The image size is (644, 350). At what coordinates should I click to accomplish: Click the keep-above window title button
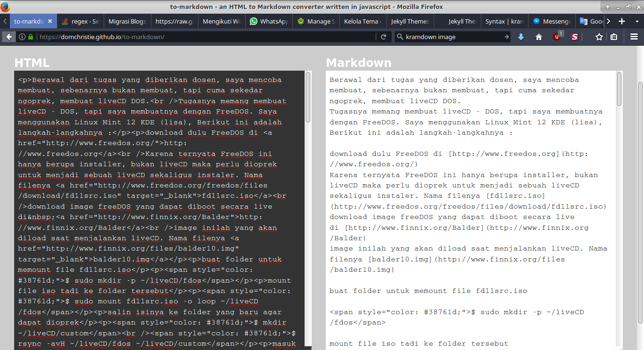point(607,7)
